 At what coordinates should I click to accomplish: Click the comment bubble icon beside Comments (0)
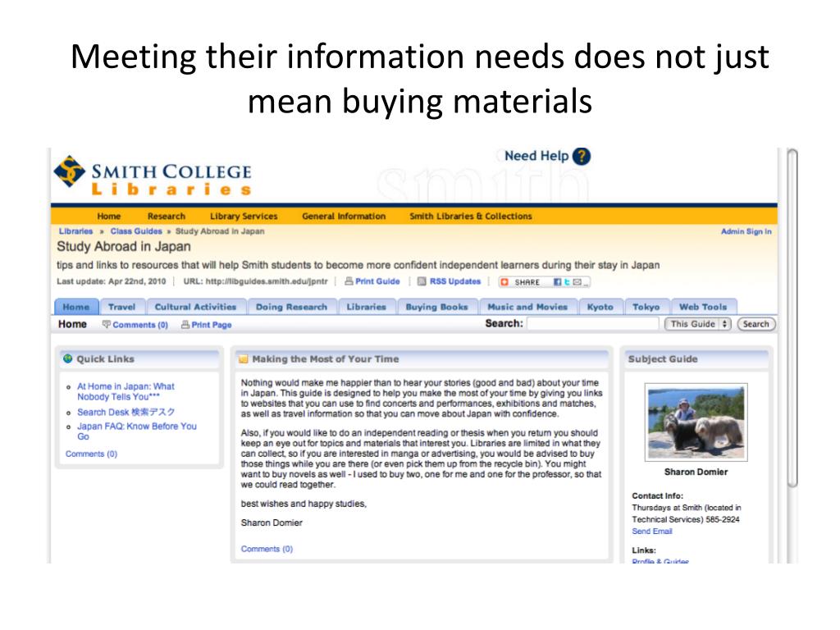click(106, 324)
